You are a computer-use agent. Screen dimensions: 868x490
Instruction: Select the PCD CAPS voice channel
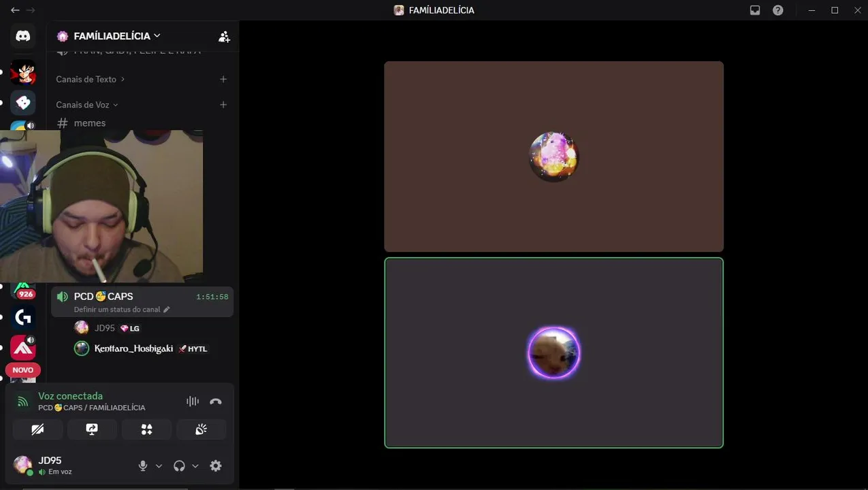point(142,301)
